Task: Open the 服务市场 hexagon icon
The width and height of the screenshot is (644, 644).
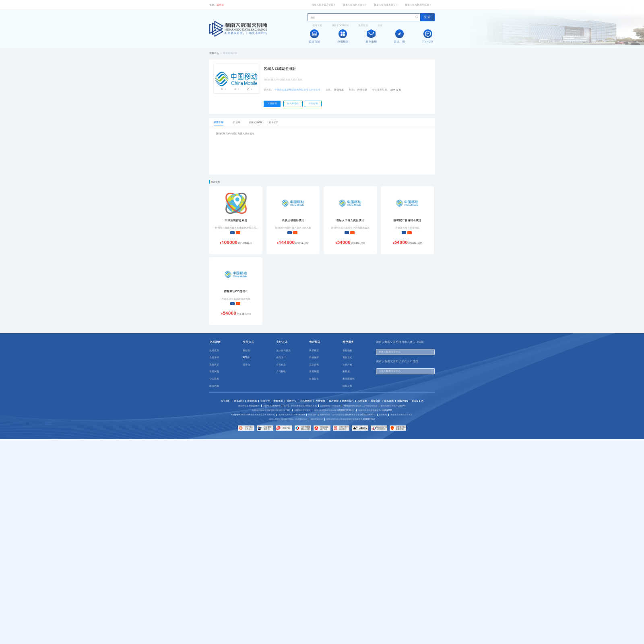Action: pos(371,34)
